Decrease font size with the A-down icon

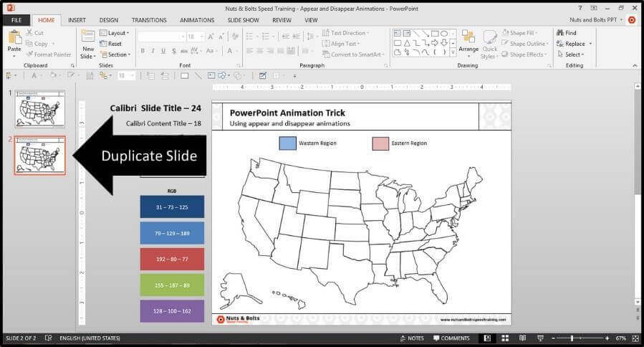(221, 37)
